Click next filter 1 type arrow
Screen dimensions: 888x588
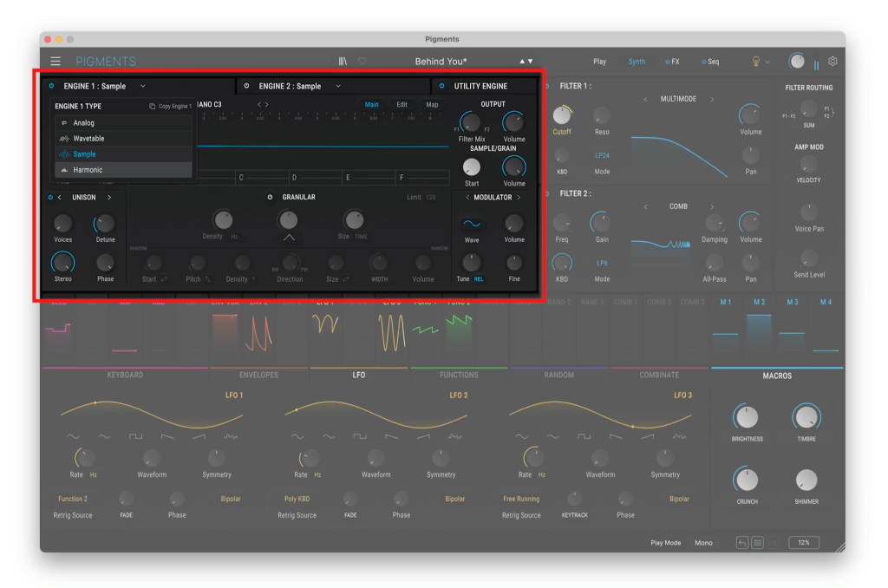click(712, 99)
